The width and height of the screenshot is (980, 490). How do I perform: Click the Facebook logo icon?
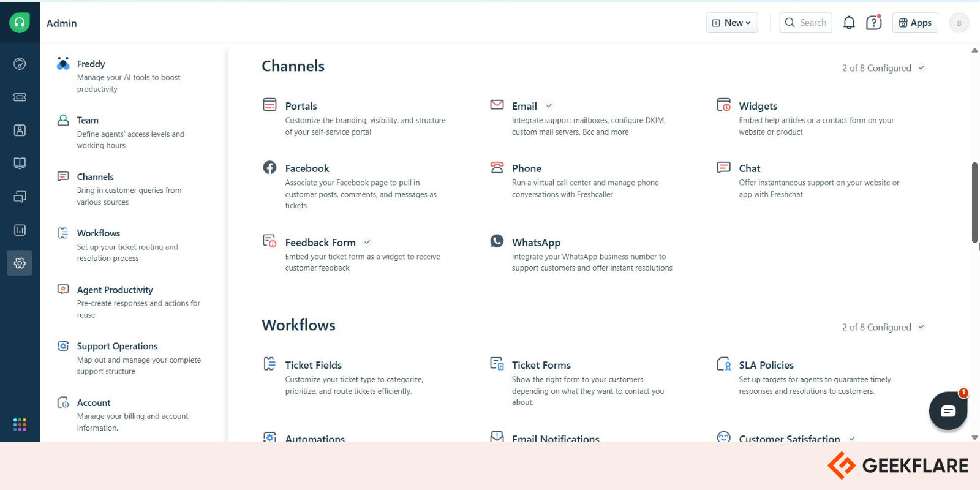click(x=269, y=167)
